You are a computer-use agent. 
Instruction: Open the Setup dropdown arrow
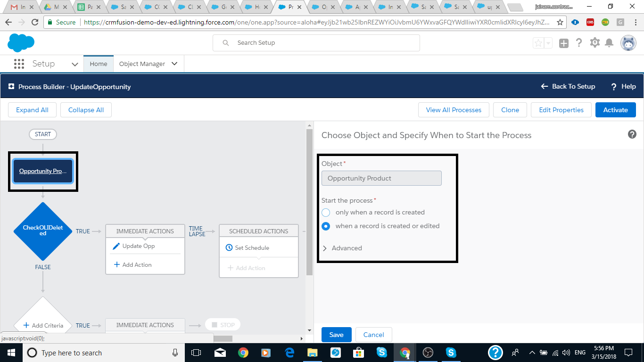pyautogui.click(x=74, y=64)
